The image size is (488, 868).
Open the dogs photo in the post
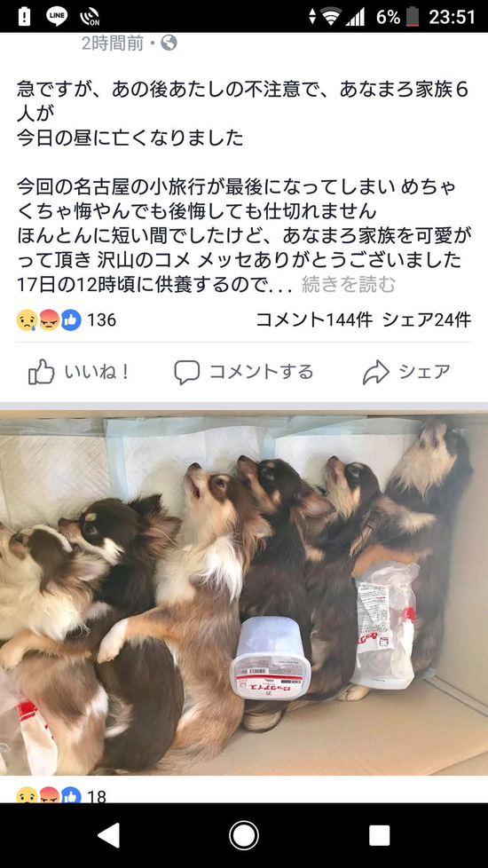pos(244,592)
